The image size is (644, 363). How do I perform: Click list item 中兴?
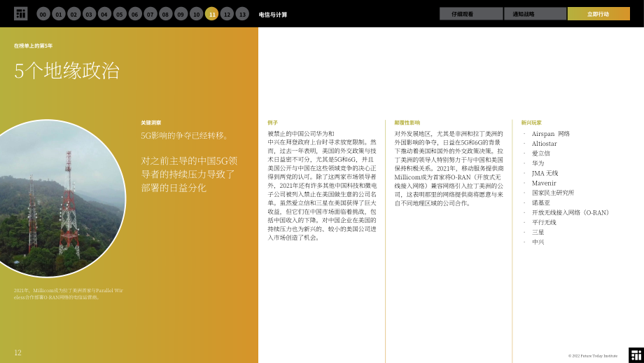click(x=538, y=242)
